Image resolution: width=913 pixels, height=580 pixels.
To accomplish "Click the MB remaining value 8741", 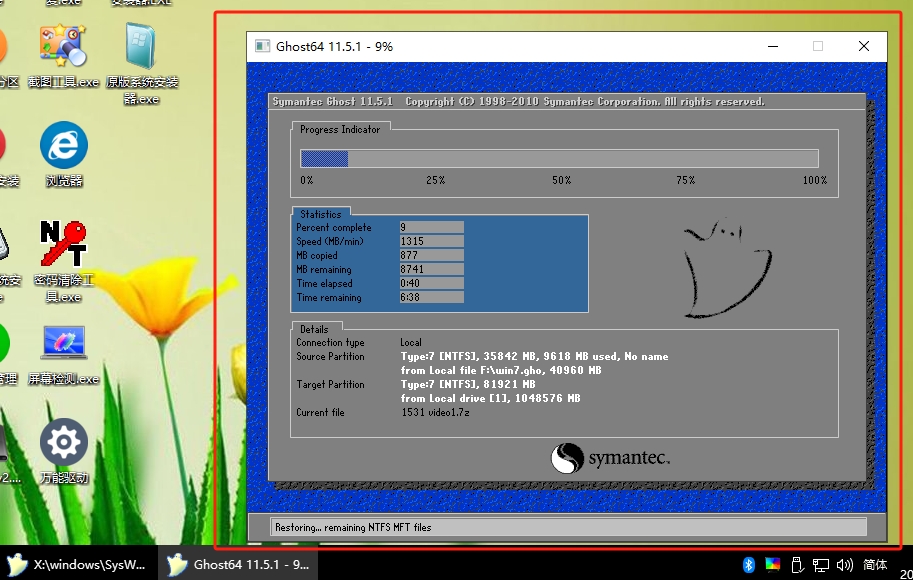I will click(x=431, y=269).
